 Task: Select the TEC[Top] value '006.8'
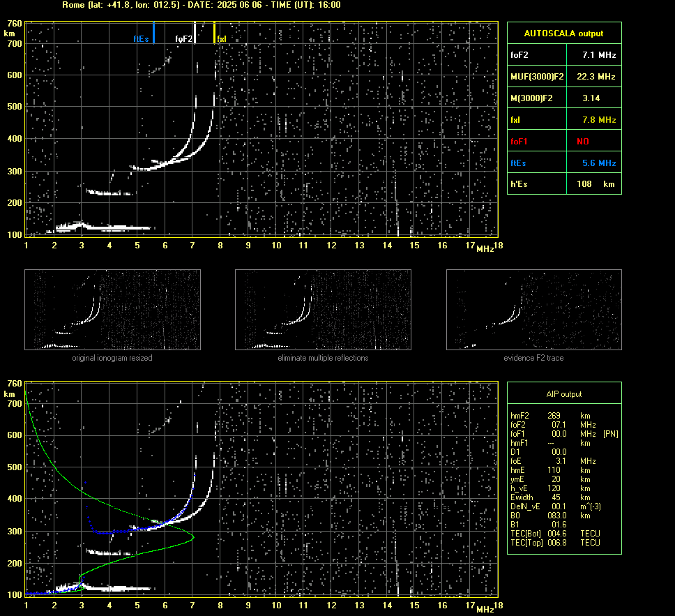(x=557, y=542)
